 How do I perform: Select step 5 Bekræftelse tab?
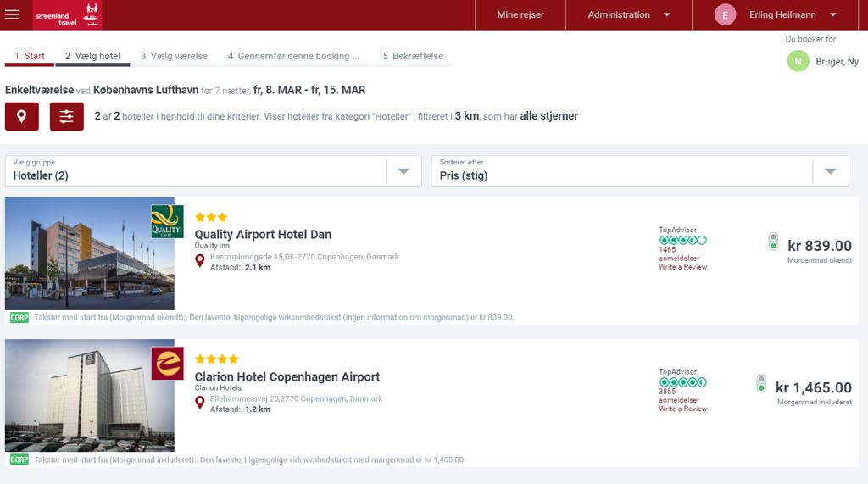click(413, 56)
